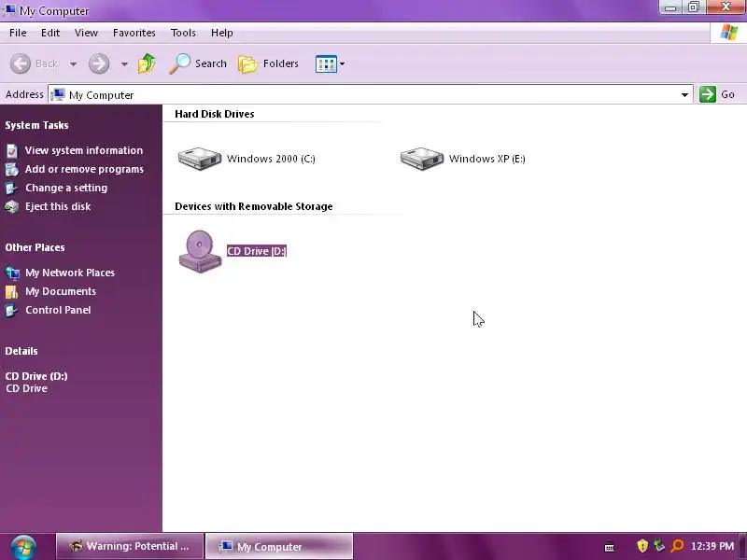
Task: Click the Eject this disk icon
Action: (12, 206)
